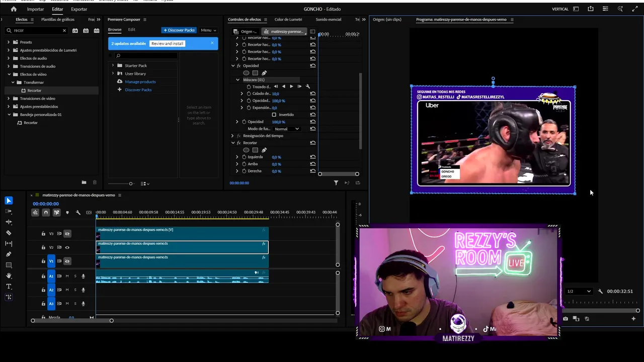This screenshot has width=644, height=362.
Task: Create an ellipse mask under Opacidad
Action: 246,73
